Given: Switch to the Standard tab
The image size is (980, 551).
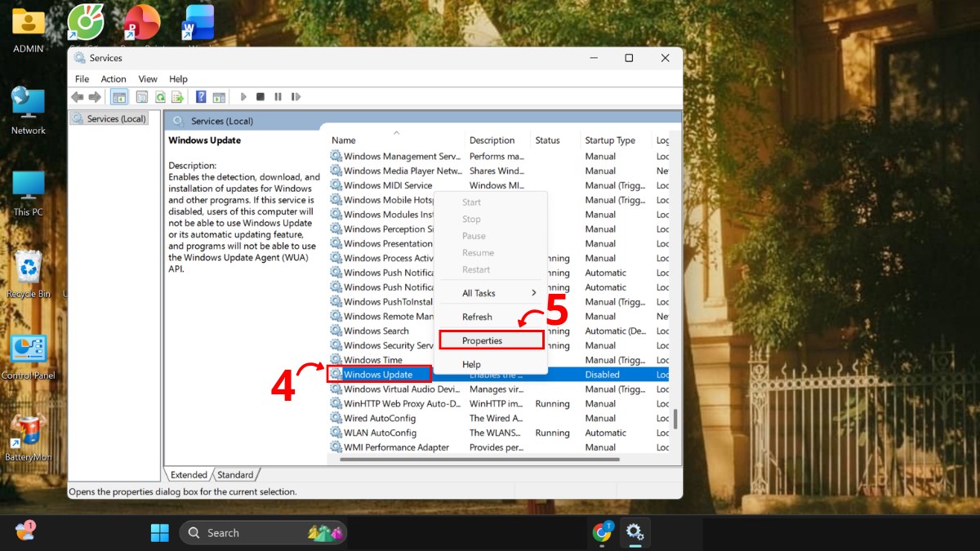Looking at the screenshot, I should click(236, 474).
